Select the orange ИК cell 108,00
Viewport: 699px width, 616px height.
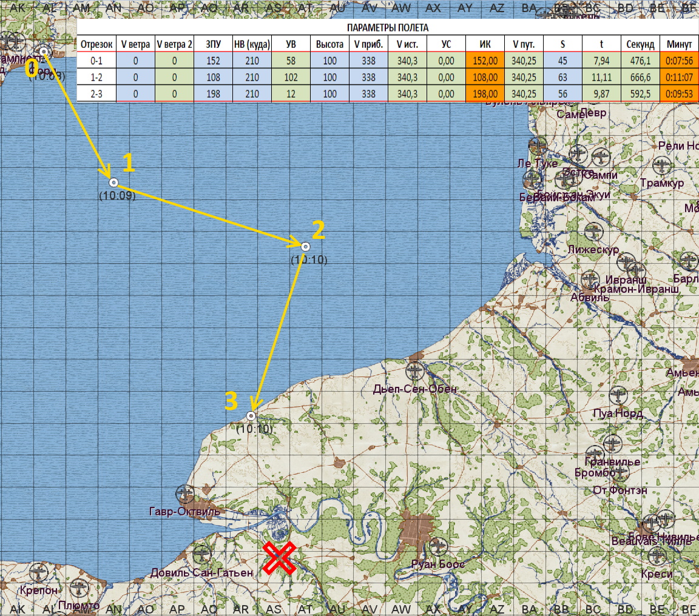[x=485, y=77]
